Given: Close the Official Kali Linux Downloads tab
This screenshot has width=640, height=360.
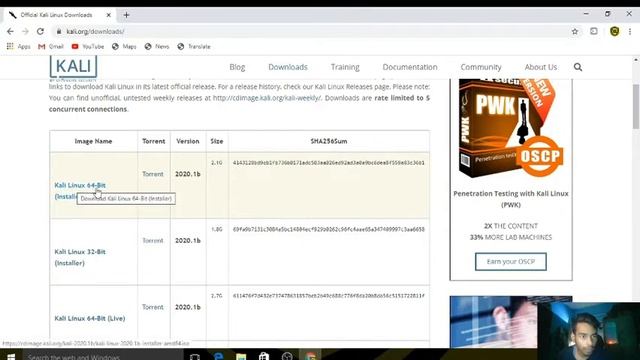Looking at the screenshot, I should [109, 15].
